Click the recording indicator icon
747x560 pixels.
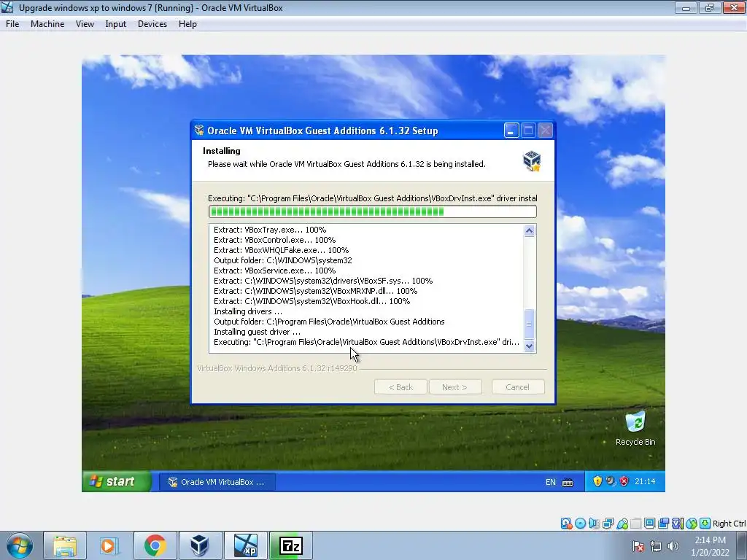click(663, 524)
